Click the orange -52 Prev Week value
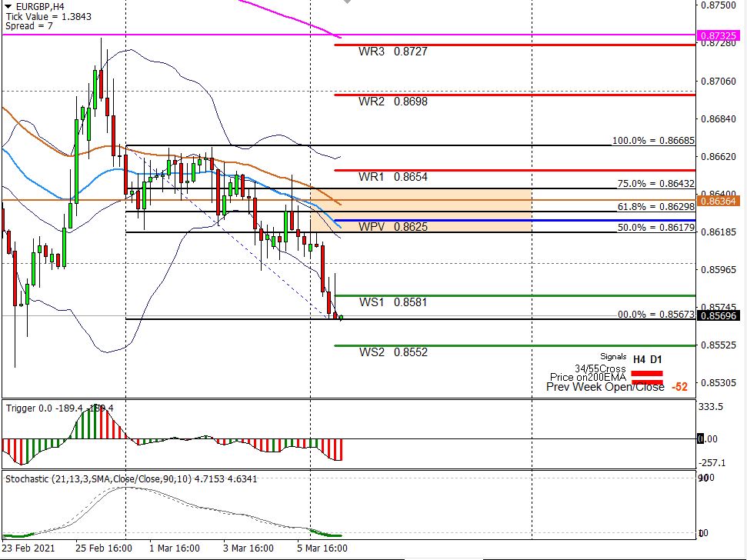The width and height of the screenshot is (747, 560). (x=679, y=387)
